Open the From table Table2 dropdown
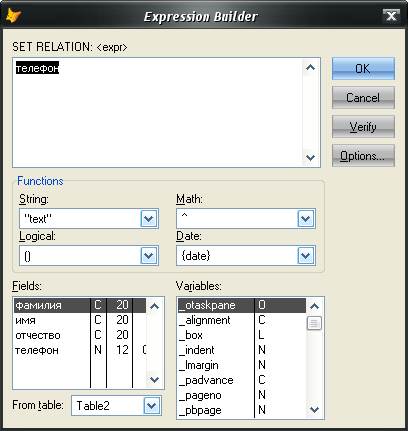The height and width of the screenshot is (431, 408). coord(152,406)
